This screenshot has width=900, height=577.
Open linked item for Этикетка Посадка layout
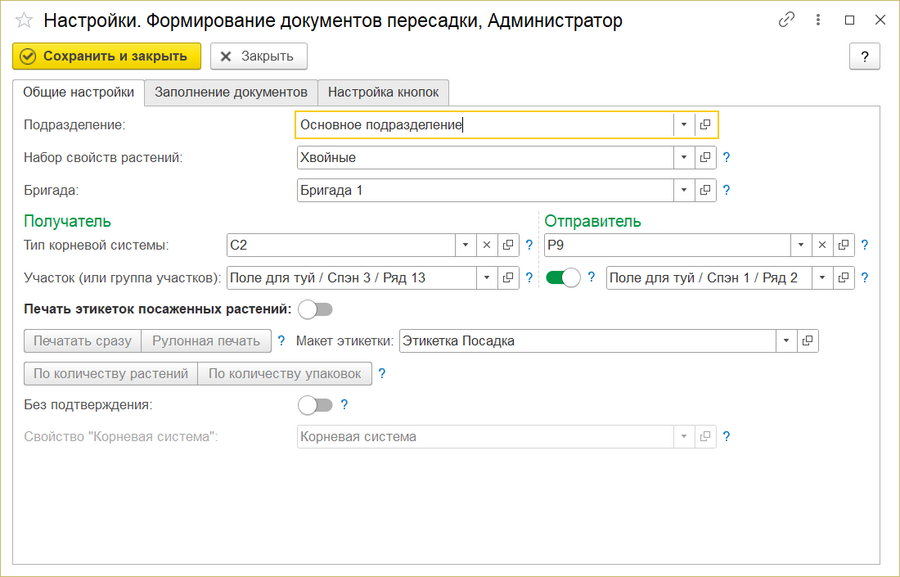coord(808,340)
